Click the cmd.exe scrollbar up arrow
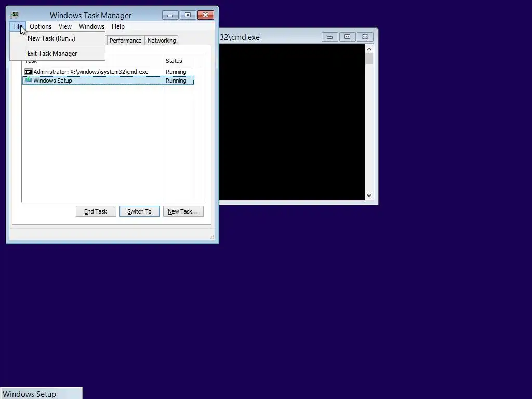This screenshot has height=399, width=532. pyautogui.click(x=369, y=49)
